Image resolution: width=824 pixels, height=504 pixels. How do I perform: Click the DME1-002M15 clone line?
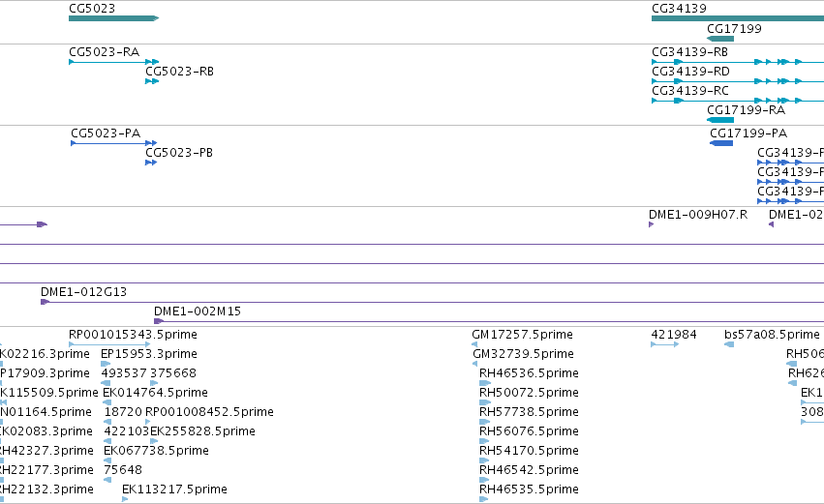click(x=489, y=321)
